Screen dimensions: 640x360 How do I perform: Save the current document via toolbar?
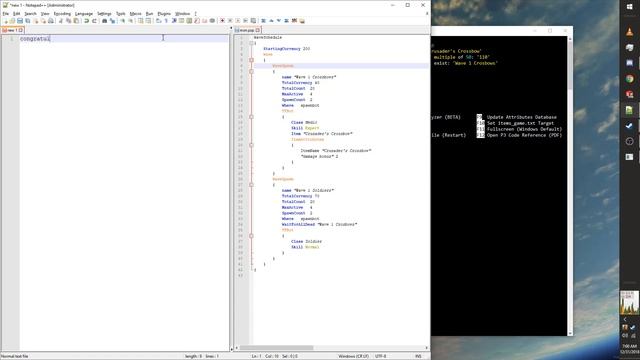[20, 20]
